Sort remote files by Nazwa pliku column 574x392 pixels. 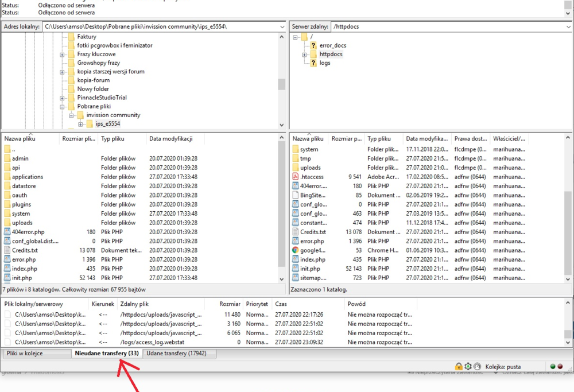click(x=309, y=138)
